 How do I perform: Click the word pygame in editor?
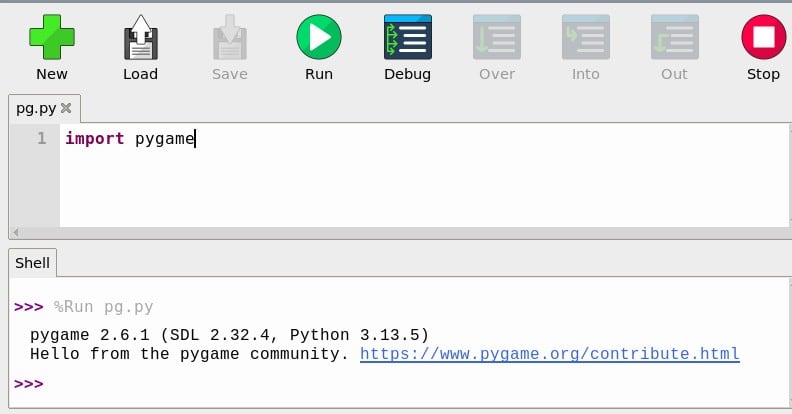165,139
